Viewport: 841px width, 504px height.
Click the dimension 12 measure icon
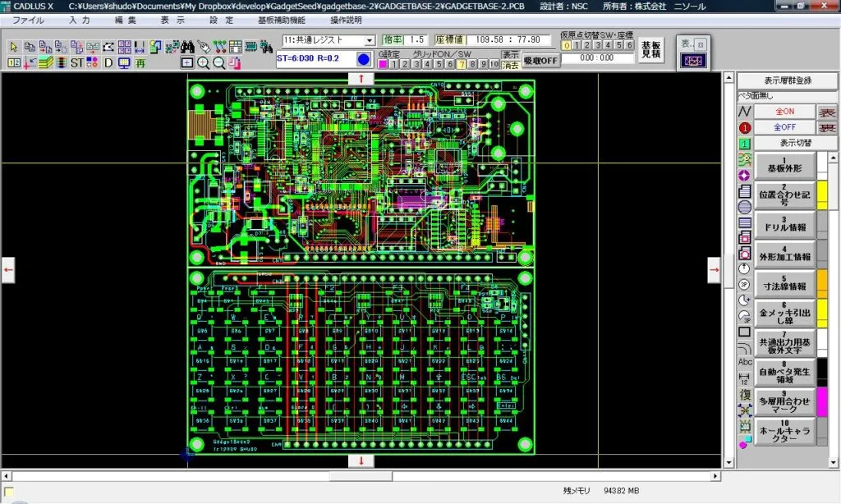pos(744,378)
